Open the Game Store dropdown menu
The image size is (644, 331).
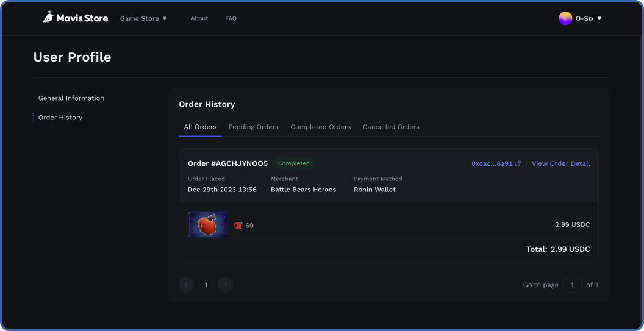(143, 18)
